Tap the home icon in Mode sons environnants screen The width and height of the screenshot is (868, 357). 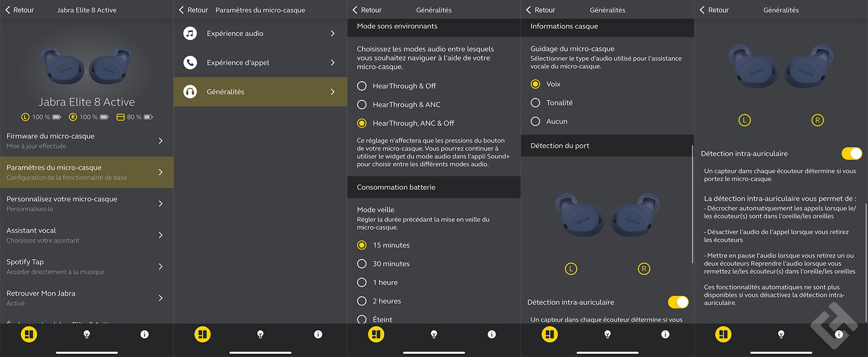pos(376,334)
